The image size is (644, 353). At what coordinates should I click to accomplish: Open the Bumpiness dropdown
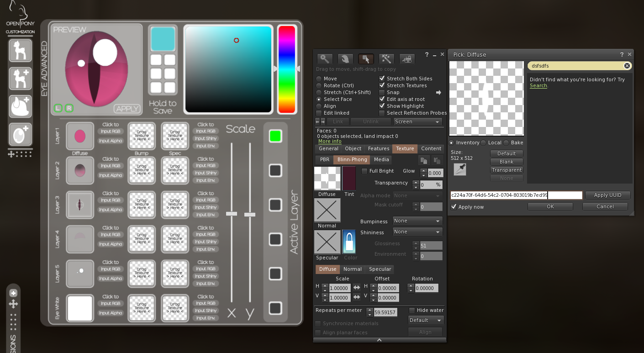click(417, 221)
